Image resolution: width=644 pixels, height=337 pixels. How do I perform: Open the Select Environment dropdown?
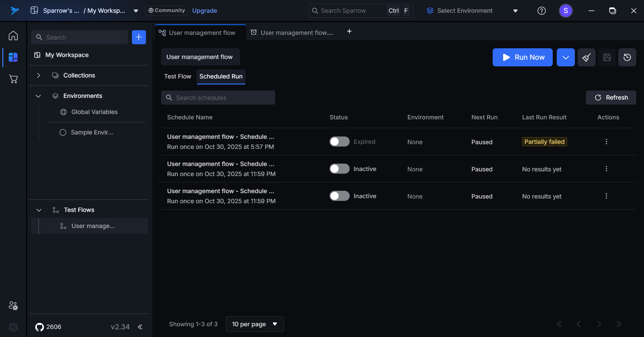pos(472,11)
